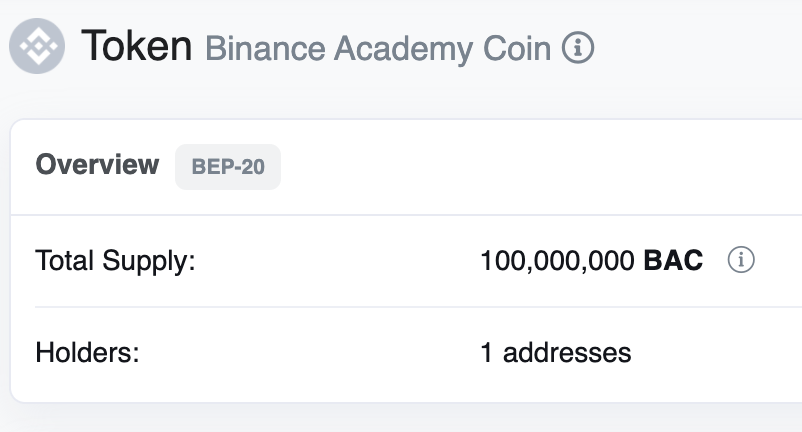The height and width of the screenshot is (432, 802).
Task: Click info icon next to BAC supply
Action: (x=740, y=261)
